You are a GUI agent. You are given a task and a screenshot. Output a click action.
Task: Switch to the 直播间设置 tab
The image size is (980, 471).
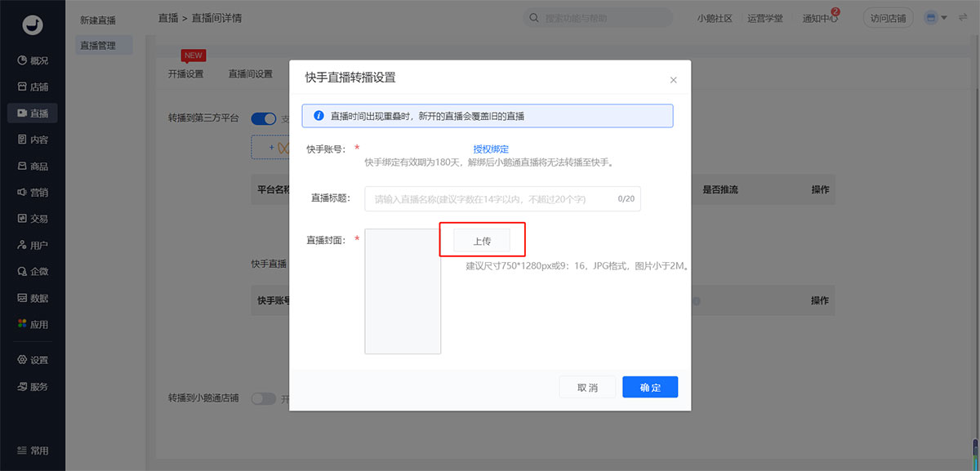coord(250,74)
